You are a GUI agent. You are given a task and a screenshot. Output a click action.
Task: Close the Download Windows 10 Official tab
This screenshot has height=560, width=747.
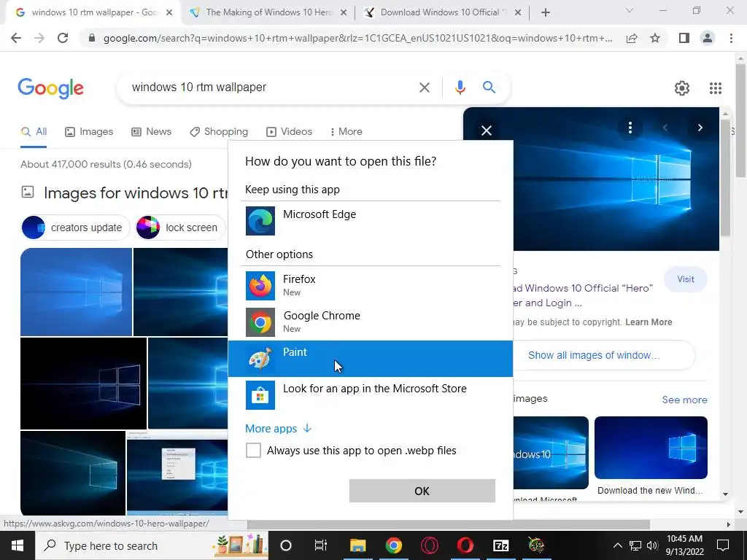pos(519,13)
